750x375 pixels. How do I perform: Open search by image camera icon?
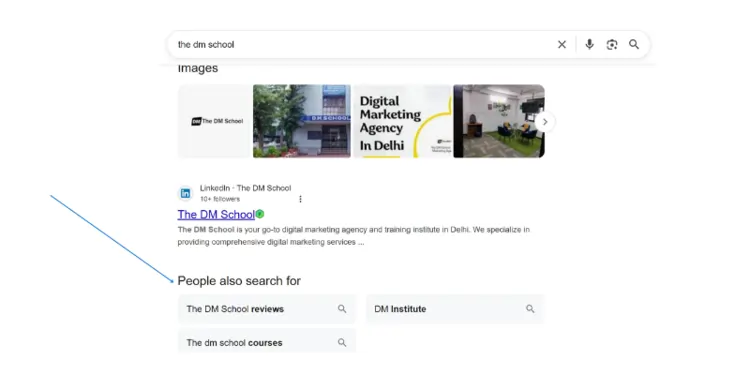612,44
